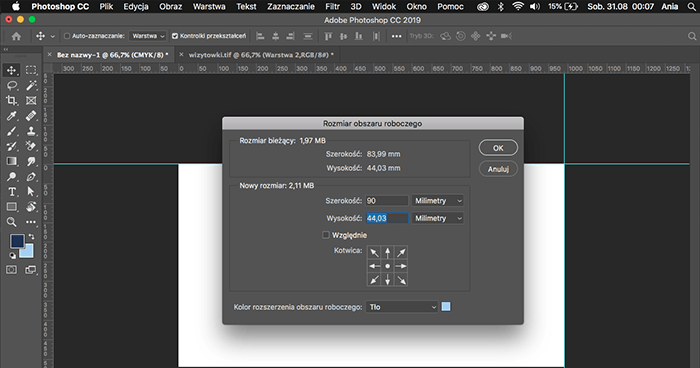Change screen mode icon in toolbox
The image size is (700, 368).
(30, 270)
